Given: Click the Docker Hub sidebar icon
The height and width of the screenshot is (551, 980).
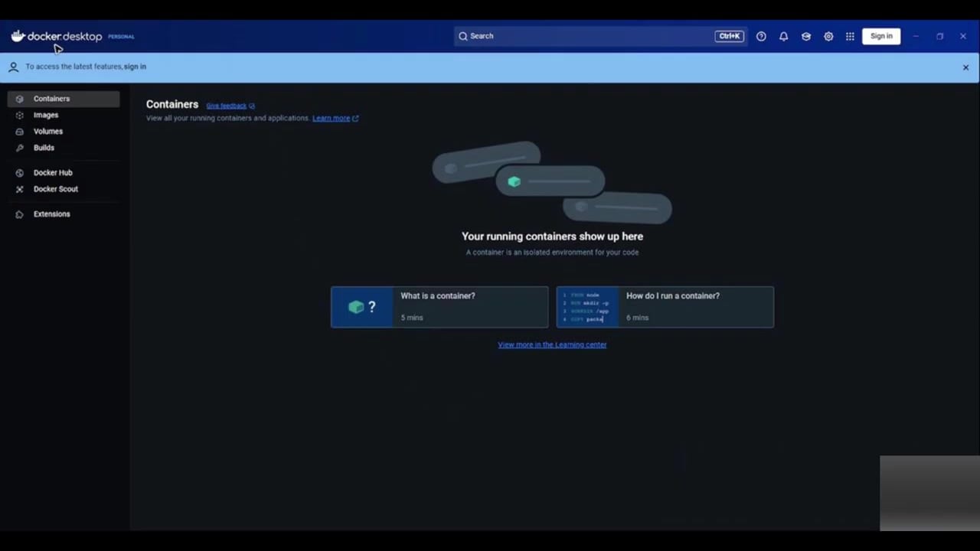Looking at the screenshot, I should coord(20,173).
